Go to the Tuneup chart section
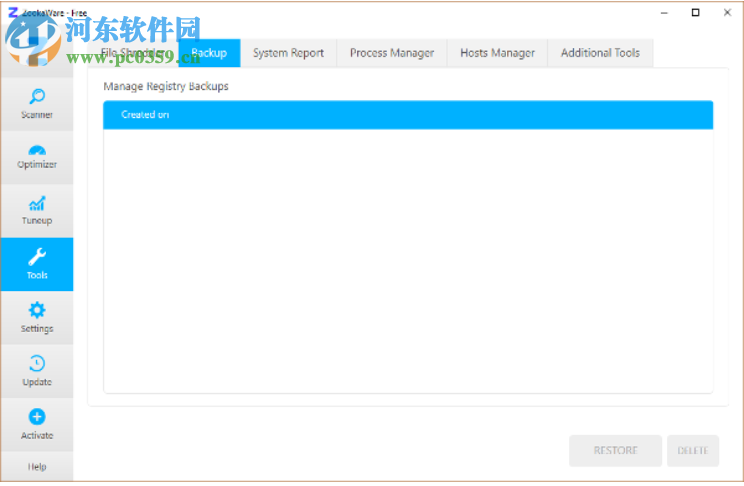This screenshot has width=744, height=486. [37, 211]
